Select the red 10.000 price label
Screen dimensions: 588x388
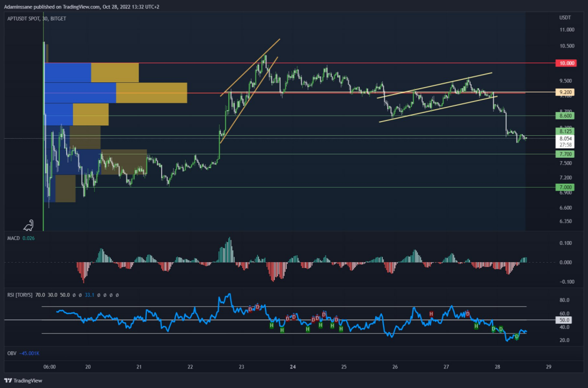(x=565, y=63)
